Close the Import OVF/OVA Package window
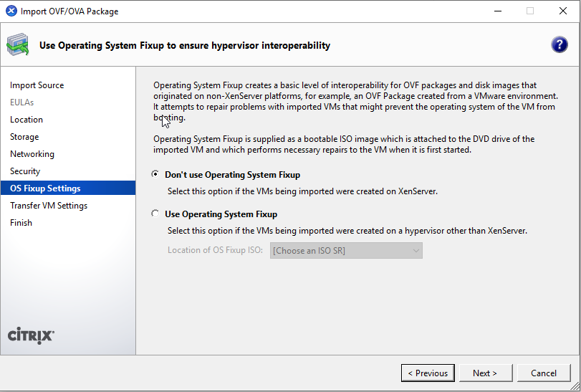Viewport: 581px width, 392px height. click(x=562, y=11)
